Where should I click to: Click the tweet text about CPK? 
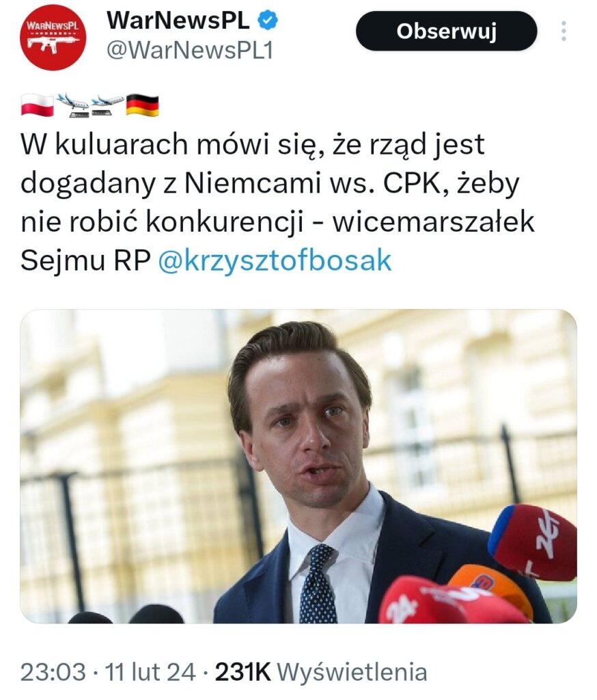tap(277, 202)
